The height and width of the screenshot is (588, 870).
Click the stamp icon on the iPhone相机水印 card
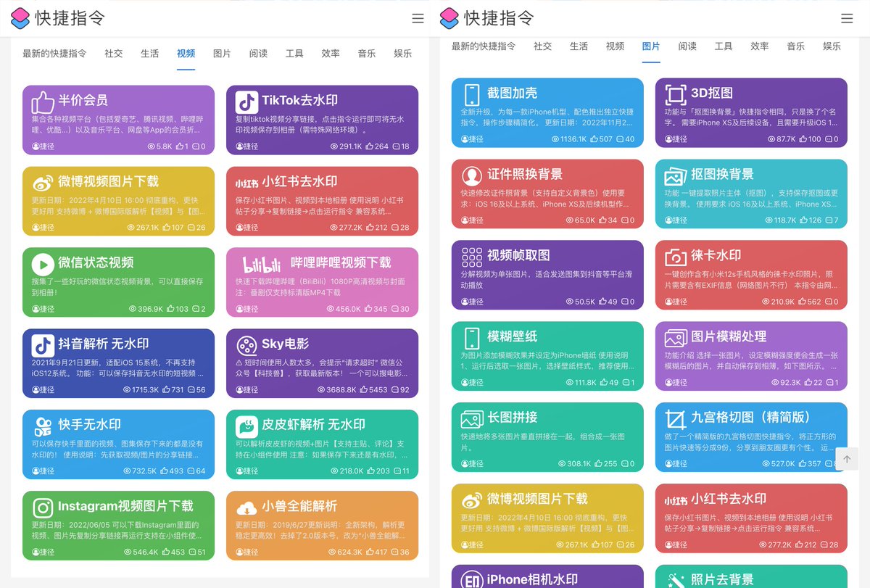[x=472, y=579]
